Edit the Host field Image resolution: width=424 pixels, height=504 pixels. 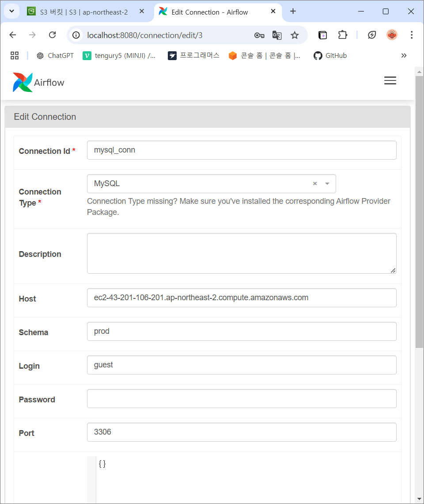pos(242,298)
